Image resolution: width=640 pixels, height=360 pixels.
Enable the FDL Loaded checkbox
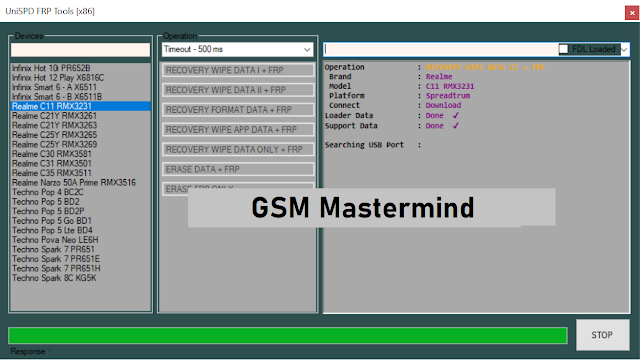563,49
